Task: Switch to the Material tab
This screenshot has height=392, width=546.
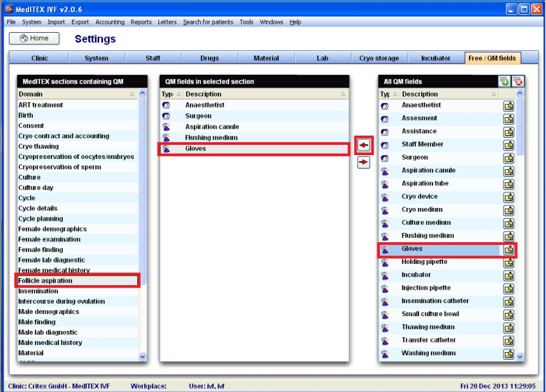Action: 266,58
